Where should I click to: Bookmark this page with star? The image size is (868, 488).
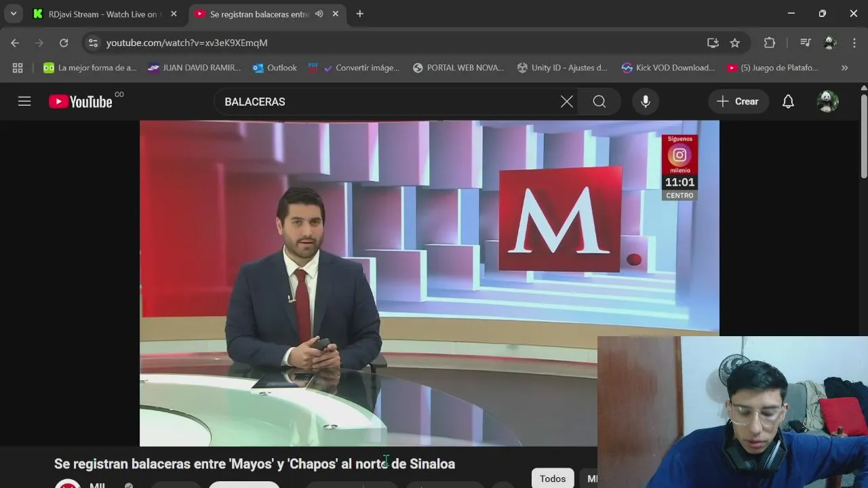click(x=735, y=43)
